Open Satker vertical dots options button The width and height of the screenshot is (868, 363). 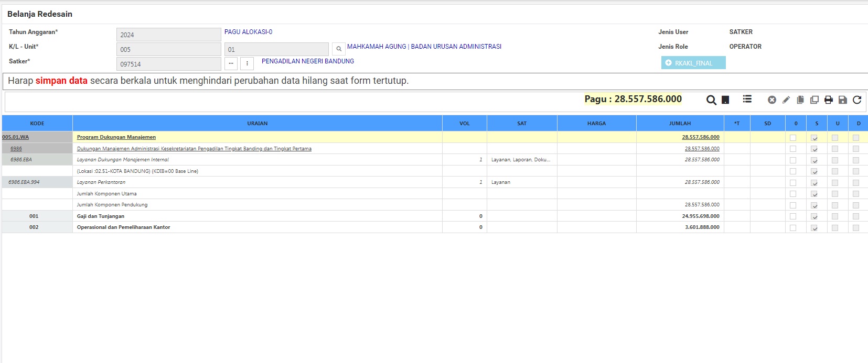coord(247,63)
